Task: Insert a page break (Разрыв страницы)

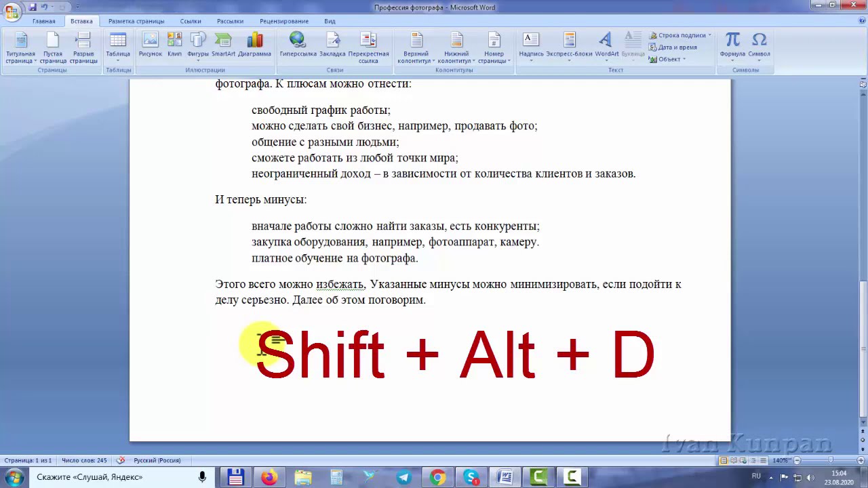Action: coord(83,48)
